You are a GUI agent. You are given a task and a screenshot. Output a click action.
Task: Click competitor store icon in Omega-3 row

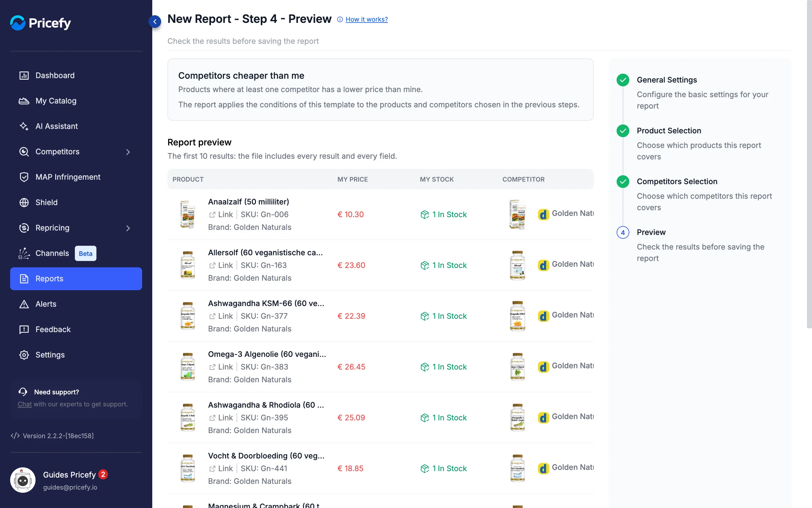point(543,367)
